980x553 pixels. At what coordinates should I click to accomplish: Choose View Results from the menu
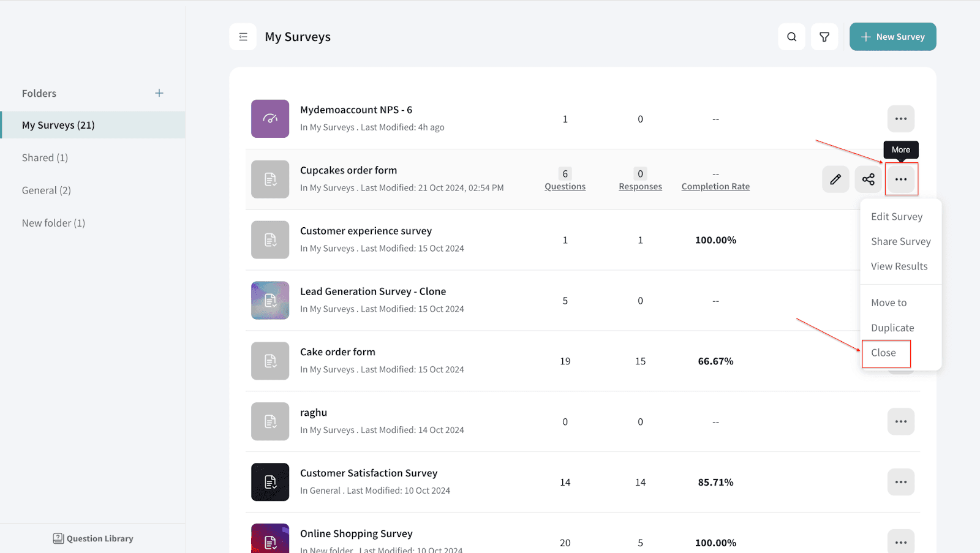[x=899, y=266]
